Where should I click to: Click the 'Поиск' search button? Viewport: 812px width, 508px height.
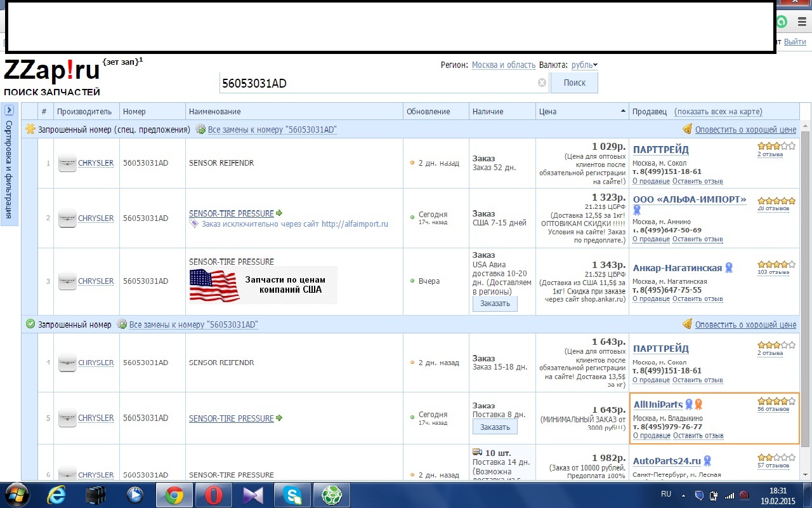coord(574,83)
